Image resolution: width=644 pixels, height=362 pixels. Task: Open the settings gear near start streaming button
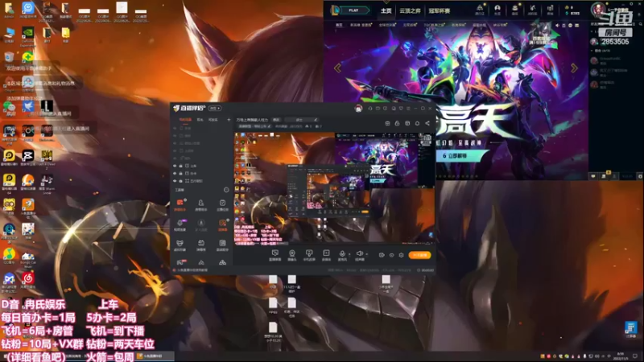pyautogui.click(x=401, y=255)
